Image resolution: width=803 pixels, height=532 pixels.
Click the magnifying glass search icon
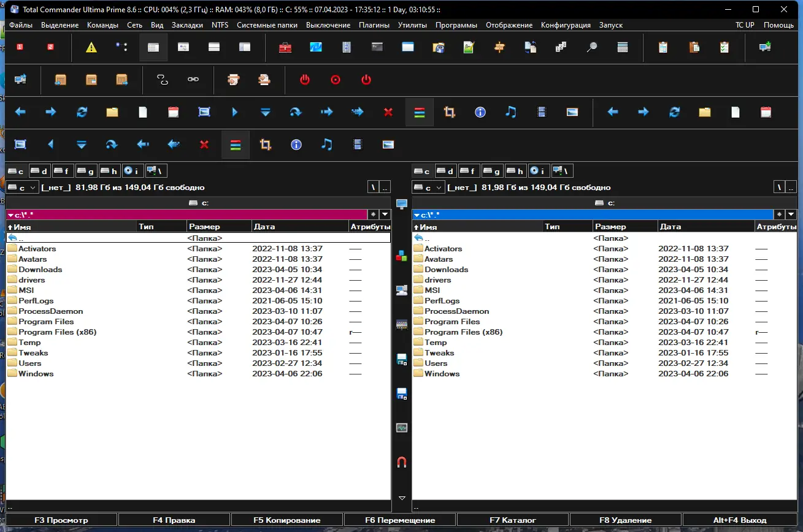pyautogui.click(x=592, y=47)
